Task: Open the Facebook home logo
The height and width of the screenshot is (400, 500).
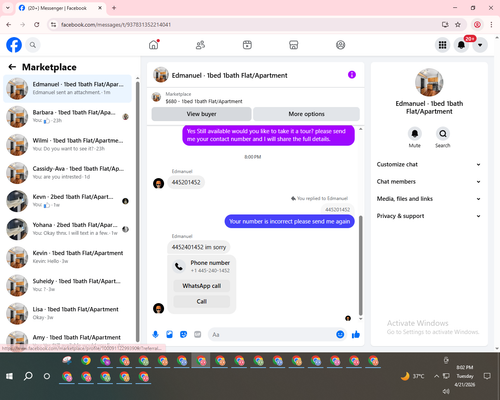Action: pyautogui.click(x=14, y=45)
